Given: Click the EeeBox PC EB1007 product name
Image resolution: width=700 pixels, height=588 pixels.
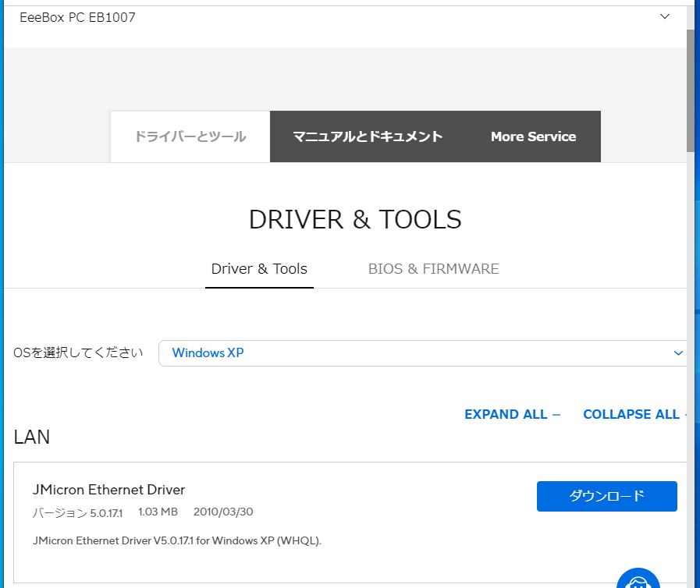Looking at the screenshot, I should [78, 17].
